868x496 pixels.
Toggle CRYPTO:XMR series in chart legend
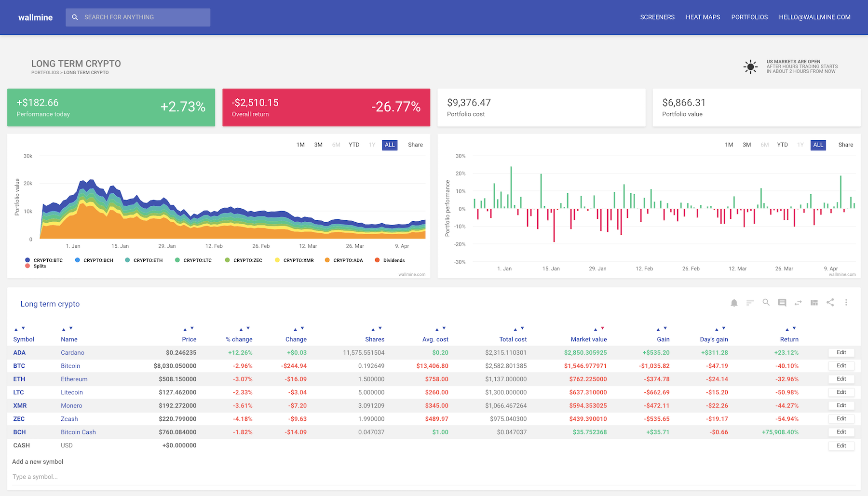tap(294, 260)
